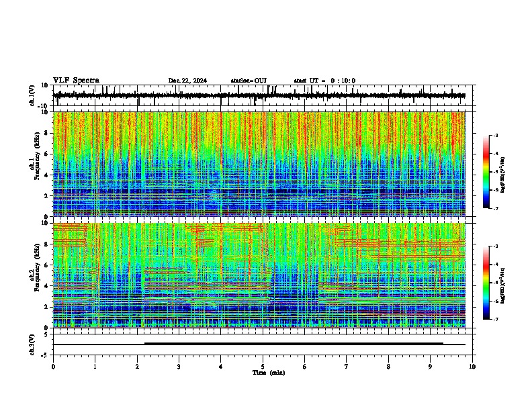Viewport: 532px width, 411px height.
Task: Click the "-7" label below ch.2 colorbar
Action: (x=496, y=320)
